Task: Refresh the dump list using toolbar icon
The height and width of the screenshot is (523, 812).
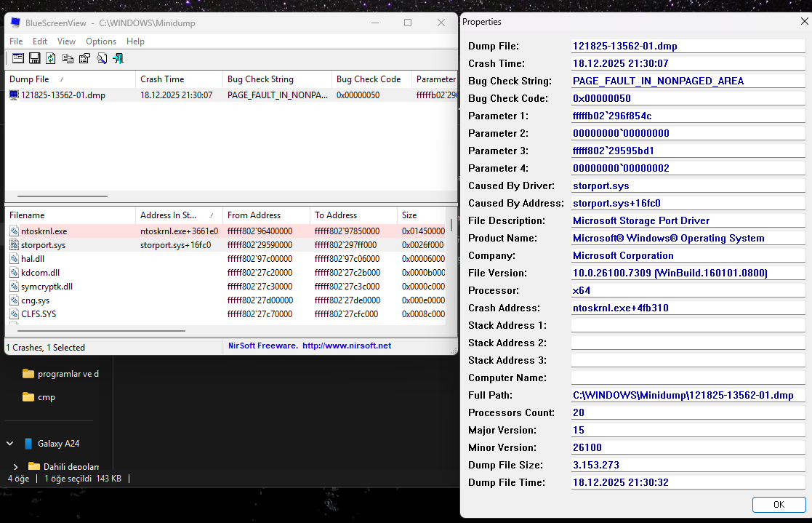Action: point(51,59)
